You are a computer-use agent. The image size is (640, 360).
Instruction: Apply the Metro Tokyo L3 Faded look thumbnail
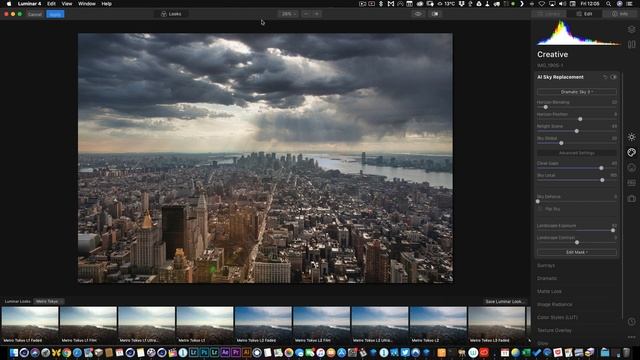[x=497, y=325]
